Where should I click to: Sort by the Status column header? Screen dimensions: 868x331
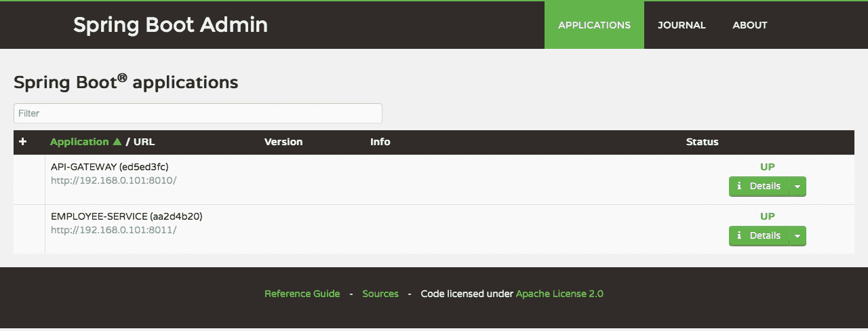point(702,142)
